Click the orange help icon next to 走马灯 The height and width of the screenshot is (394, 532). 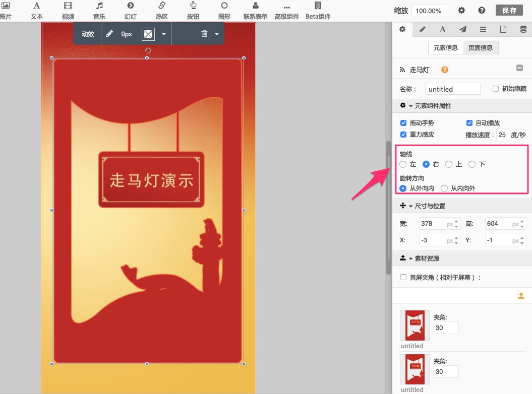445,70
